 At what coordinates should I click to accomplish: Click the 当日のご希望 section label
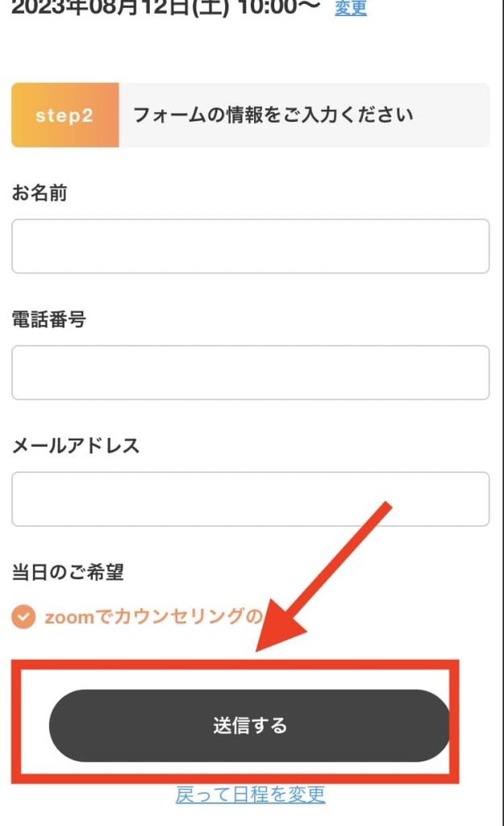(68, 573)
